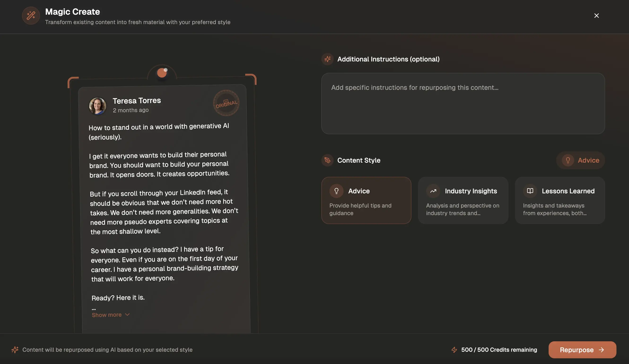Click the chevron next to Show more
This screenshot has height=364, width=629.
tap(127, 315)
